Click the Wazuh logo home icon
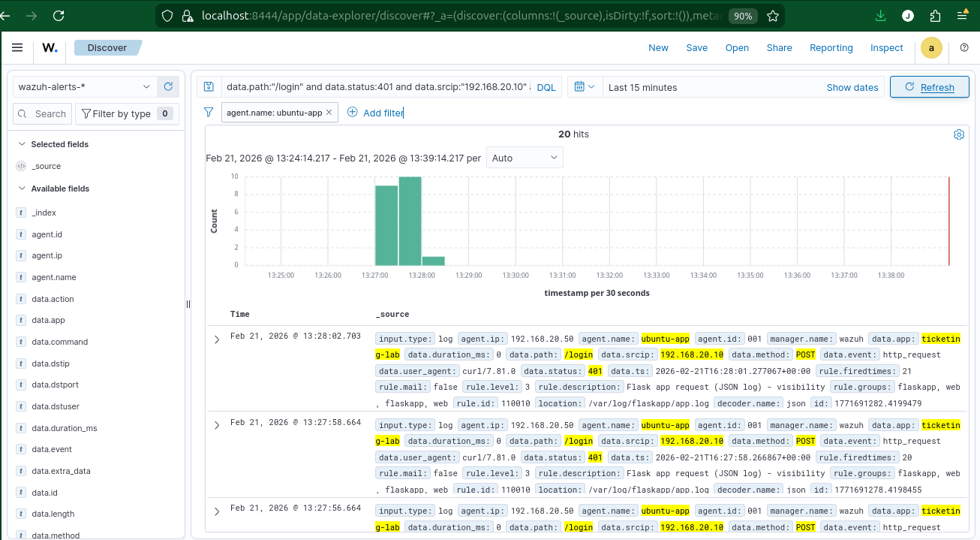The width and height of the screenshot is (980, 540). click(50, 48)
